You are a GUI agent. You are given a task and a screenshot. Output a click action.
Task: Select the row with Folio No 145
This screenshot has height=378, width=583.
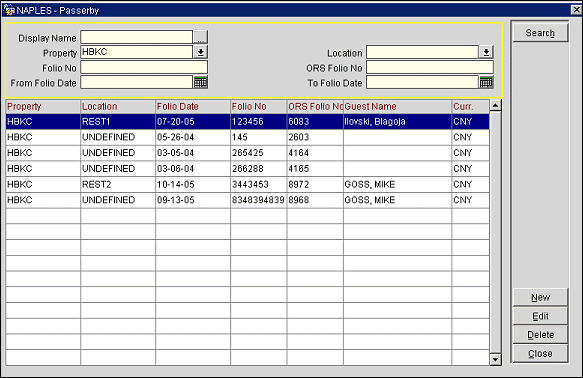pyautogui.click(x=248, y=137)
